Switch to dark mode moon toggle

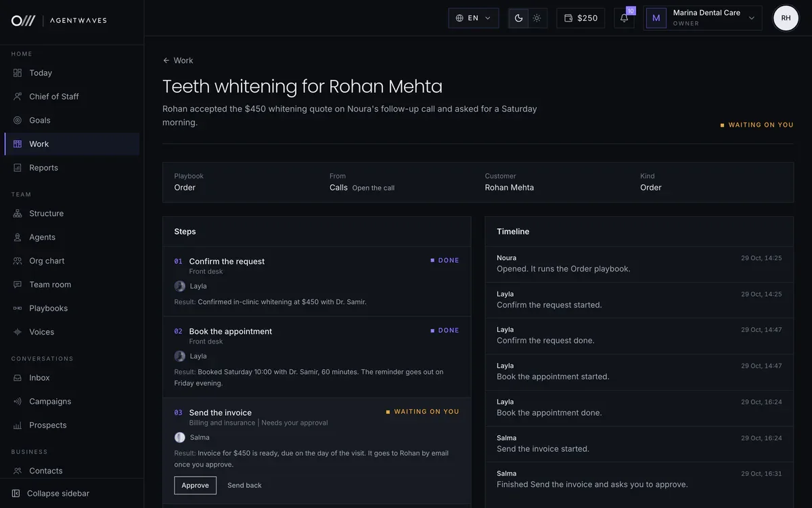coord(519,18)
